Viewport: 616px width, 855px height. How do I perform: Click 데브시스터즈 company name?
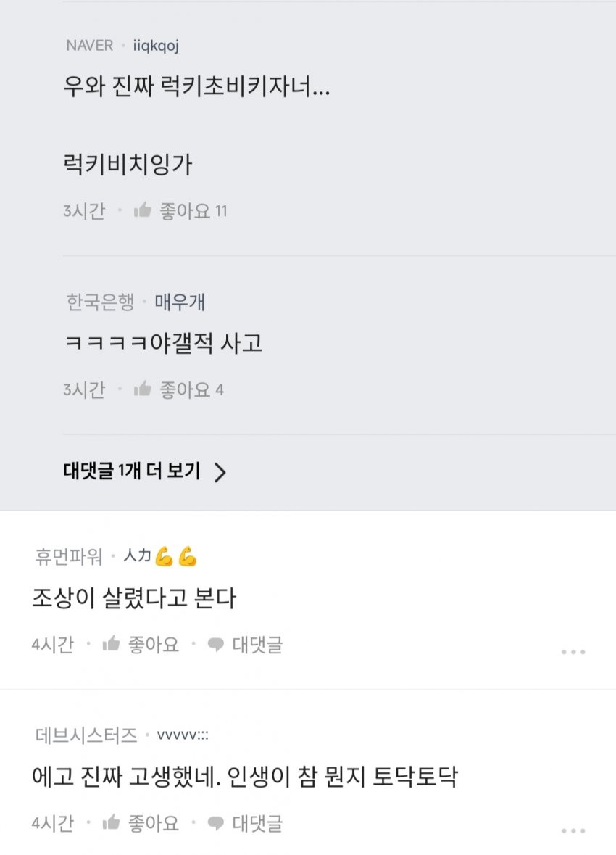click(x=86, y=736)
